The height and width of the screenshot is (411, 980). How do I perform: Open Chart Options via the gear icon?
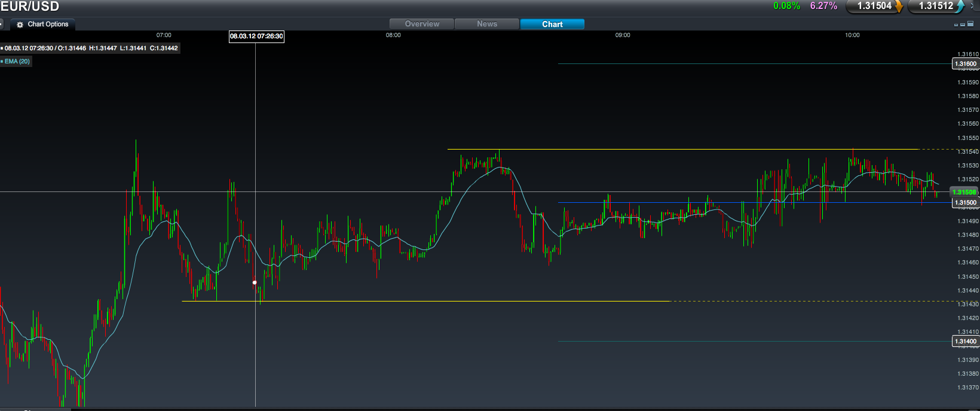pyautogui.click(x=20, y=25)
